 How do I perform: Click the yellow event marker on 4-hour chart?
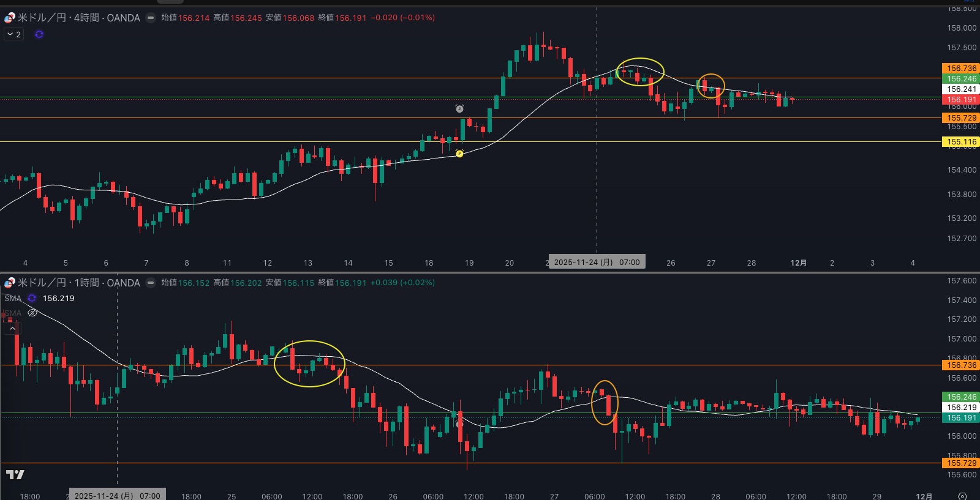click(x=459, y=154)
